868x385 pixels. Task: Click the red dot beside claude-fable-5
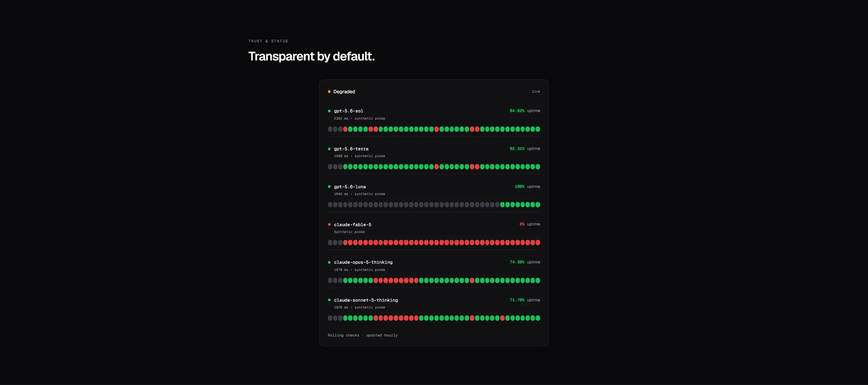point(329,224)
